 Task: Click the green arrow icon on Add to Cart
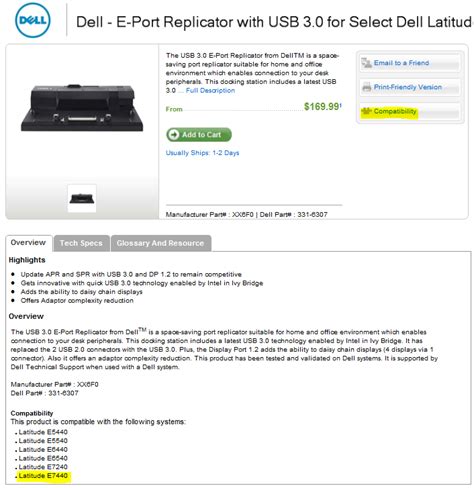[x=174, y=134]
